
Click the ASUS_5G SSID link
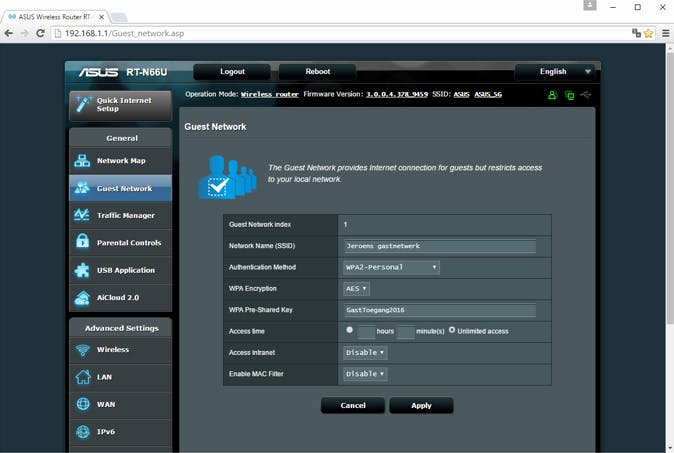488,95
